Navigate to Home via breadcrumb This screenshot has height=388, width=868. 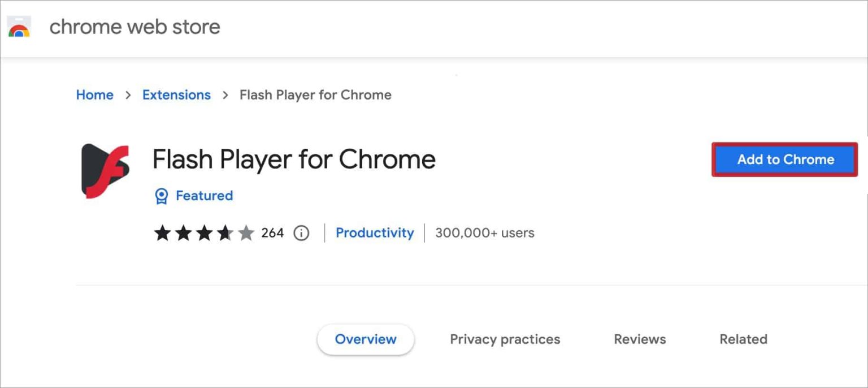tap(94, 95)
